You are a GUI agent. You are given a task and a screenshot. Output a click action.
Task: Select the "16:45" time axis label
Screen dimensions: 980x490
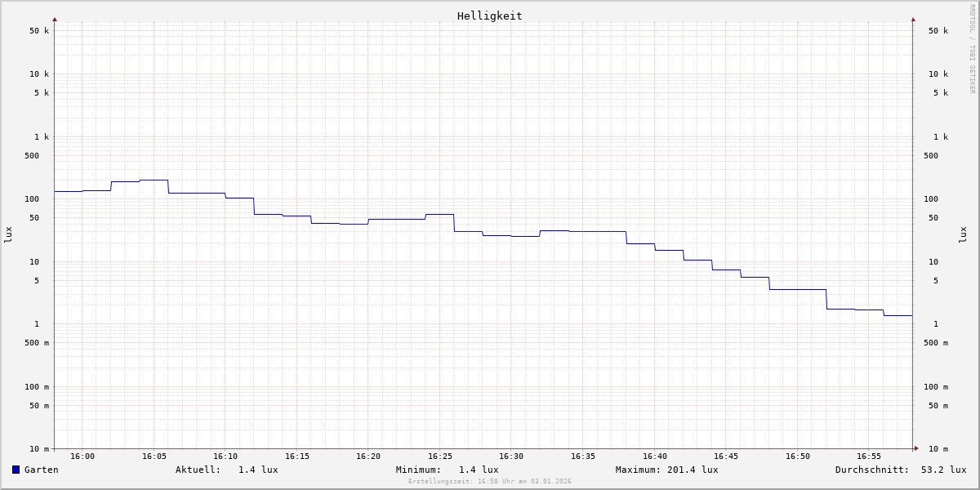726,457
